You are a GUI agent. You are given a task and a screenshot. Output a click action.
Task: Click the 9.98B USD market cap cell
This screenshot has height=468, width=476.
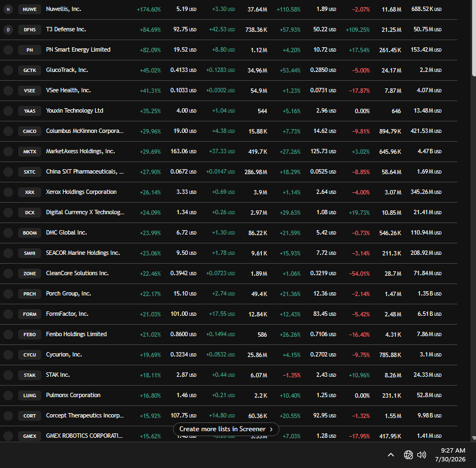click(429, 415)
